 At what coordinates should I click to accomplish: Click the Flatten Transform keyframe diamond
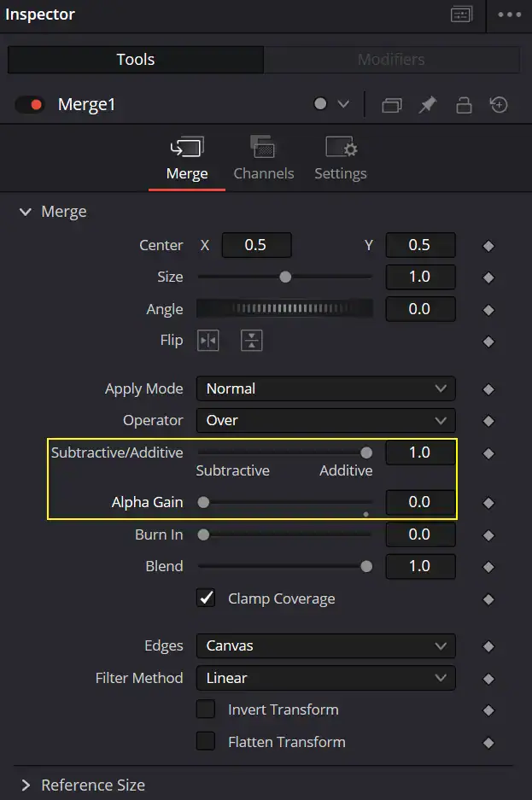point(488,742)
